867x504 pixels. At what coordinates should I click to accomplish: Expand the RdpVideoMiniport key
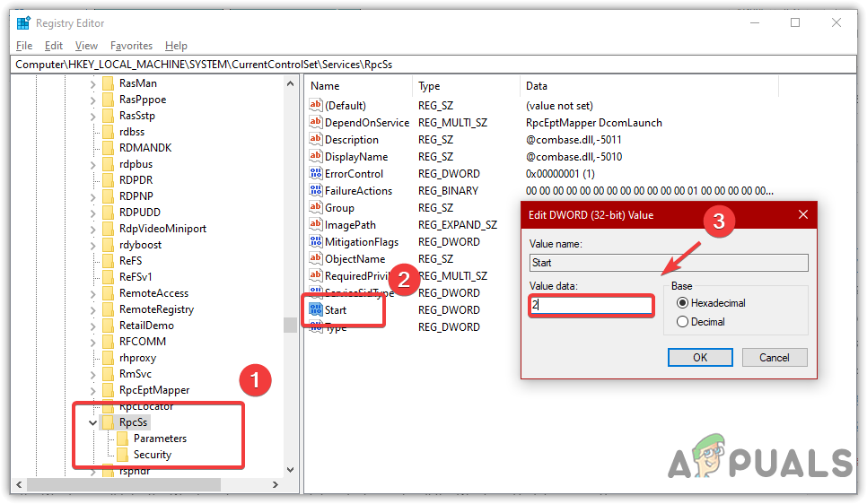[x=92, y=230]
